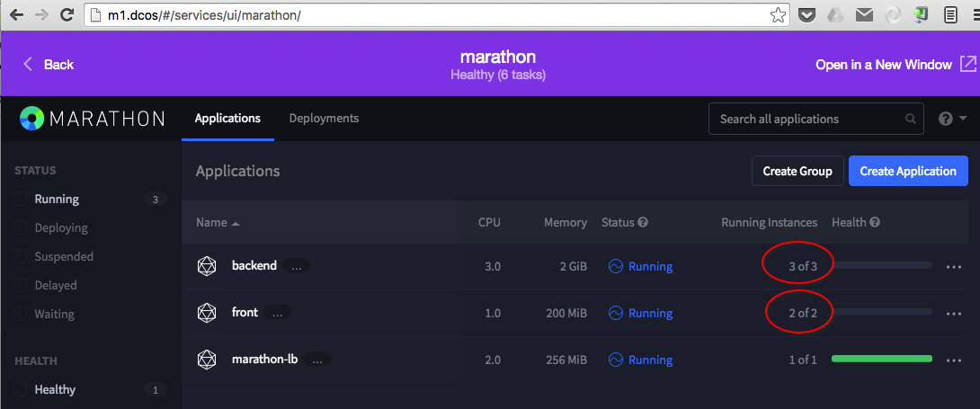Click backend 3 of 3 instances

tap(803, 267)
